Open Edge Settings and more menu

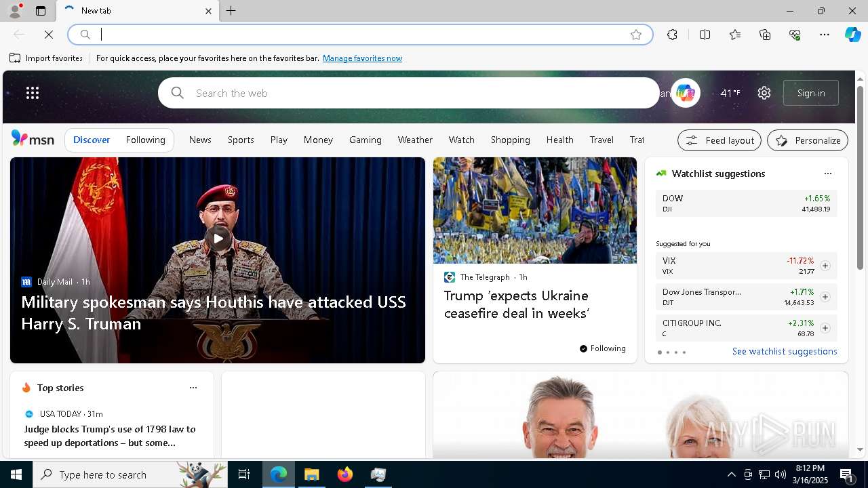click(825, 35)
